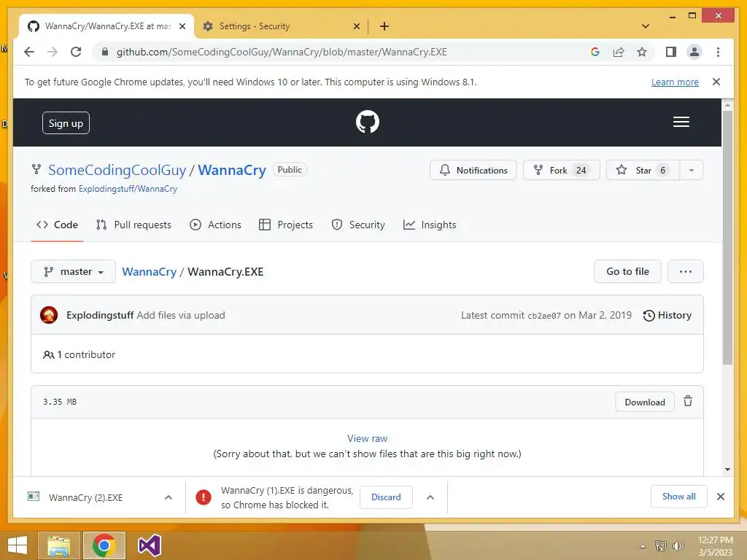The height and width of the screenshot is (560, 747).
Task: Share this page icon
Action: 619,52
